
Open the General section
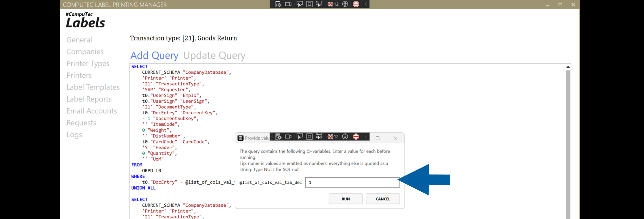(79, 40)
